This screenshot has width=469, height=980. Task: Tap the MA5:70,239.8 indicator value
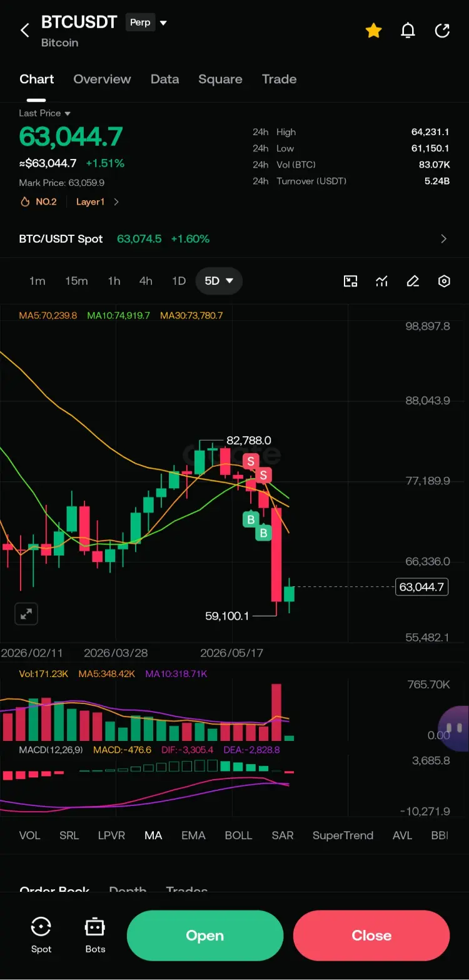48,315
